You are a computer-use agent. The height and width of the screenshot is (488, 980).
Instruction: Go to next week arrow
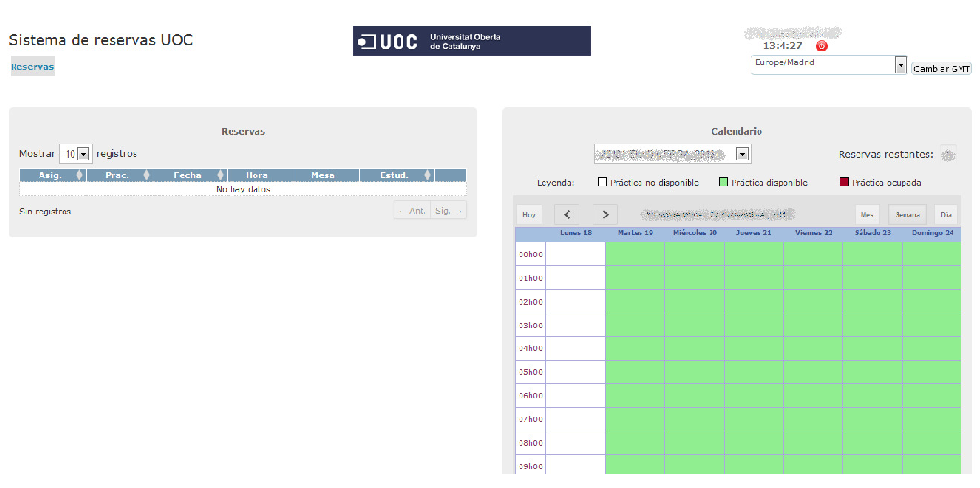605,214
